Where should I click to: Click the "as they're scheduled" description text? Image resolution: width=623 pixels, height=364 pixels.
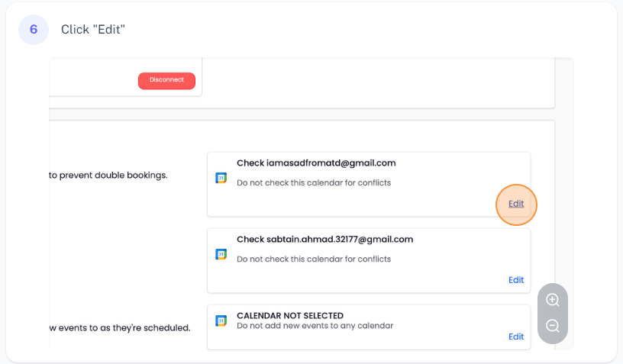pyautogui.click(x=119, y=327)
